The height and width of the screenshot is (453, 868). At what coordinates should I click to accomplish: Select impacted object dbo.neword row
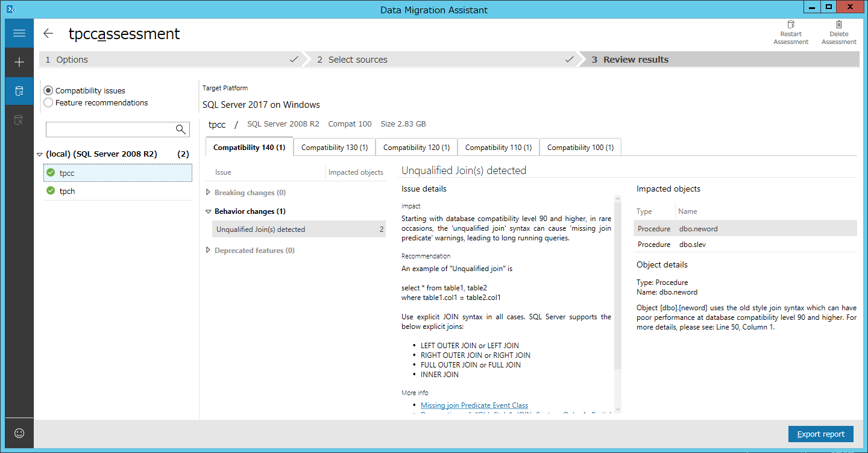pyautogui.click(x=745, y=228)
